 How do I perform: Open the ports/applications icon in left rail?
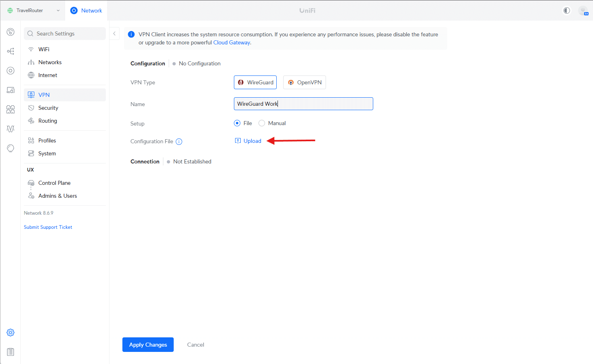click(11, 109)
